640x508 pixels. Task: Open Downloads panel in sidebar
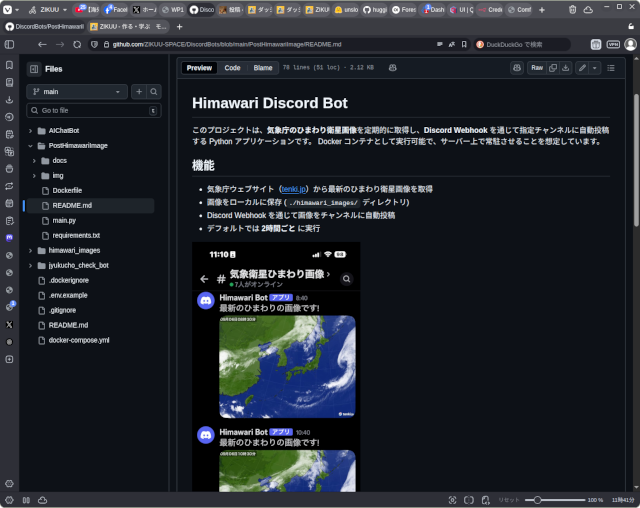(9, 100)
